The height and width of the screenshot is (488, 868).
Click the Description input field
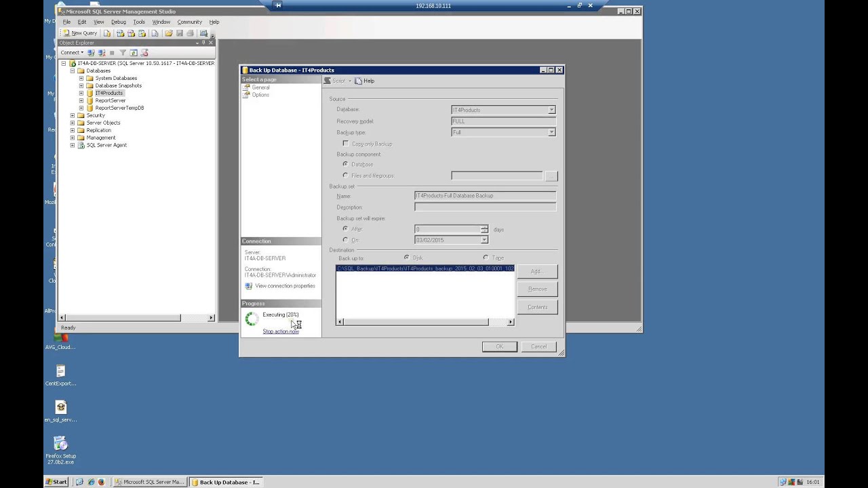click(x=485, y=207)
